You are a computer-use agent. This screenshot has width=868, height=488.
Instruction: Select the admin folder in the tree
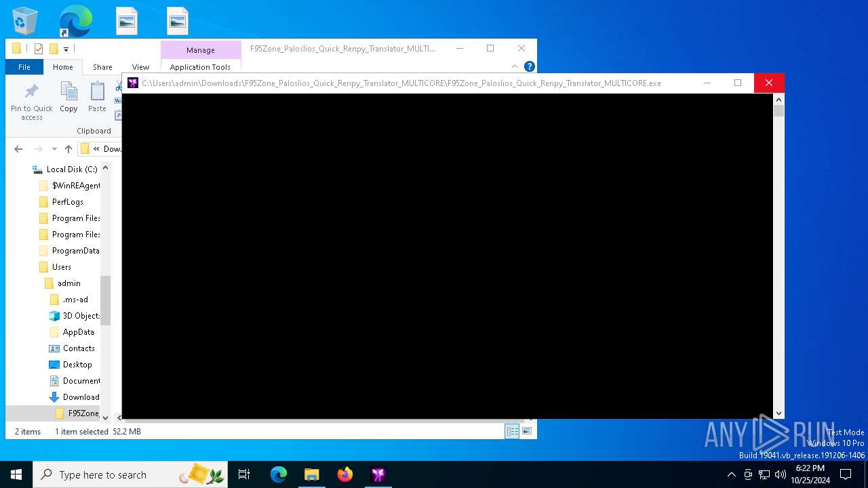(68, 283)
